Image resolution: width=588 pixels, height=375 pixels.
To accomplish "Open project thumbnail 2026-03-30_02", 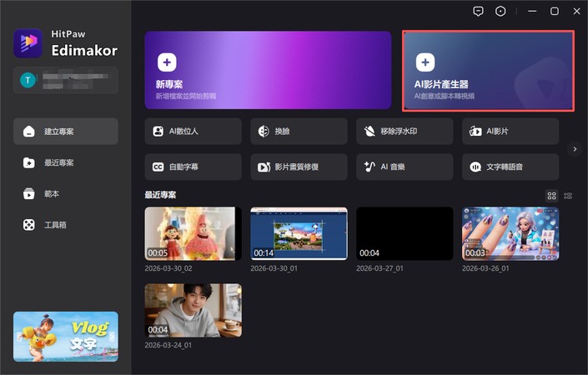I will [x=193, y=233].
